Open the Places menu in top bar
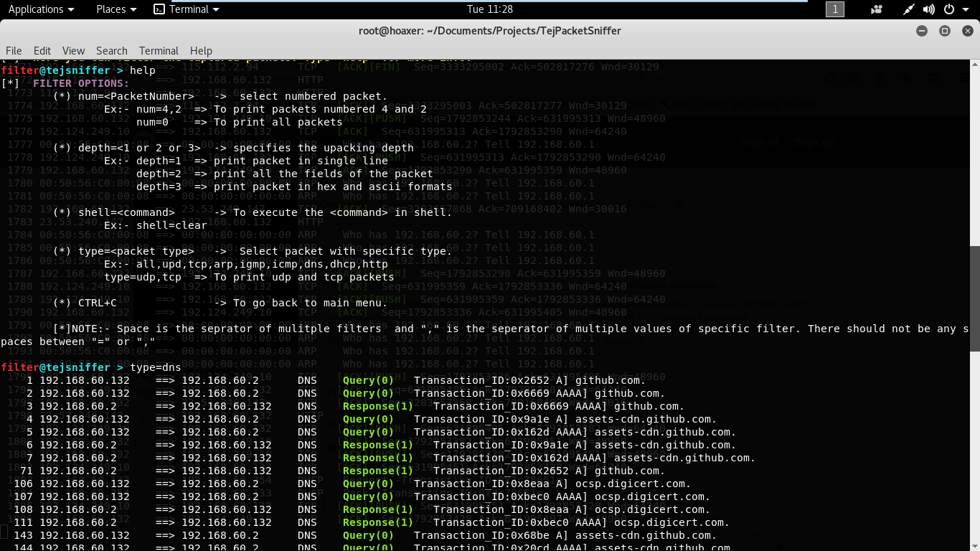This screenshot has width=980, height=551. coord(116,9)
